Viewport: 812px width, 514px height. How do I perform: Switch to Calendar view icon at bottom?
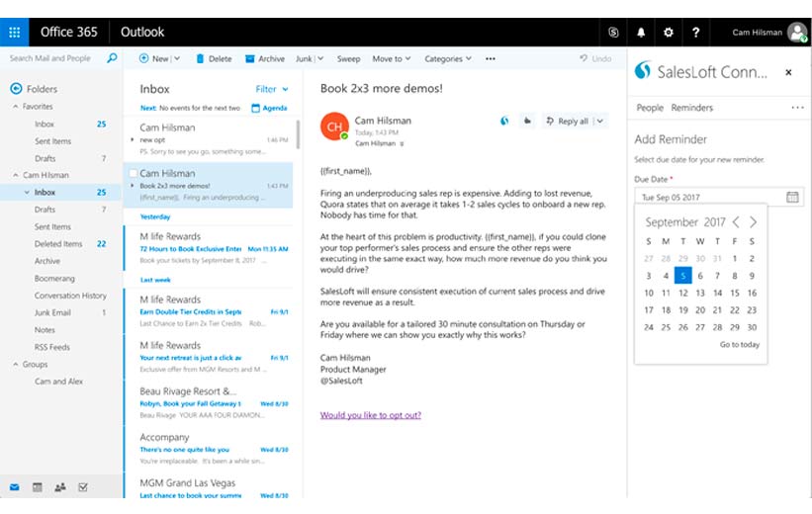pos(38,487)
